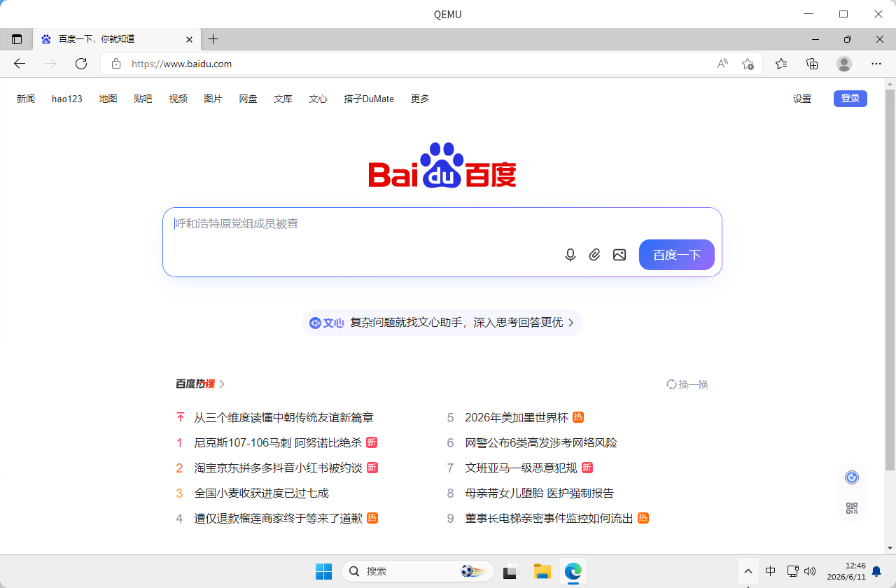Show hidden tray icons chevron
This screenshot has height=588, width=896.
coord(748,571)
